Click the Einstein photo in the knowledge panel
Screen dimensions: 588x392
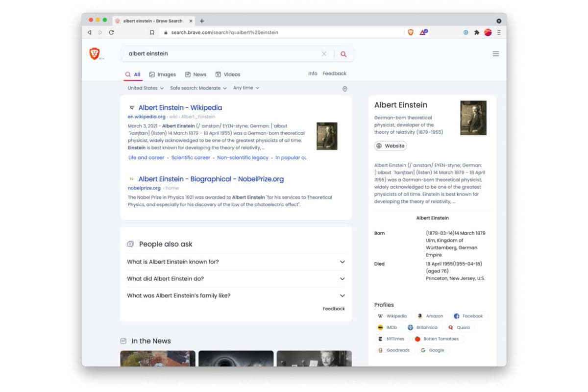coord(473,118)
